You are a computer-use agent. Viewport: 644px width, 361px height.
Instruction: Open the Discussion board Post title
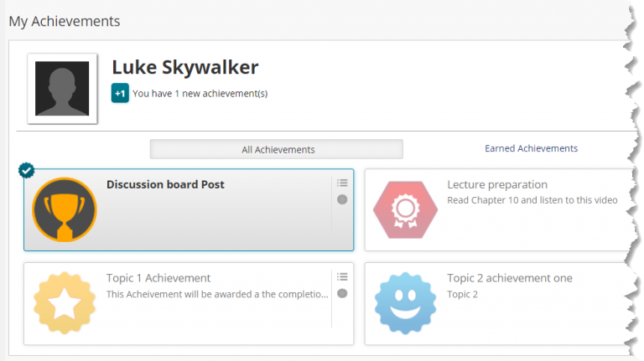[x=165, y=184]
